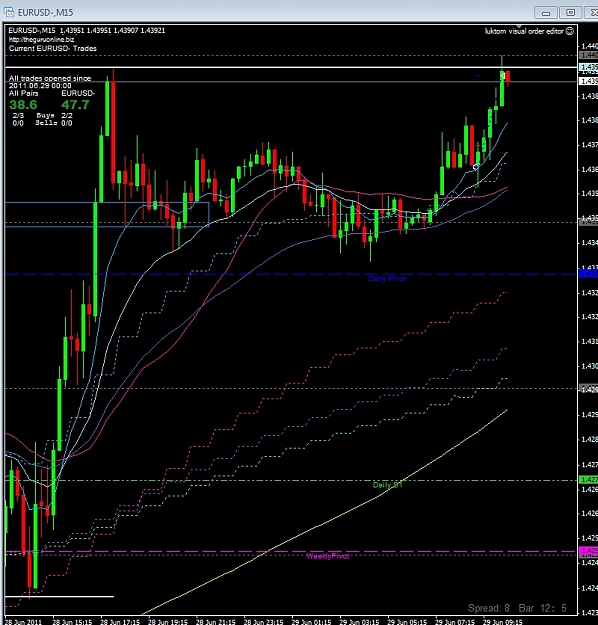The width and height of the screenshot is (598, 625).
Task: Click the OHLC header EURUSD-,M15 1.43951 text
Action: [x=87, y=30]
